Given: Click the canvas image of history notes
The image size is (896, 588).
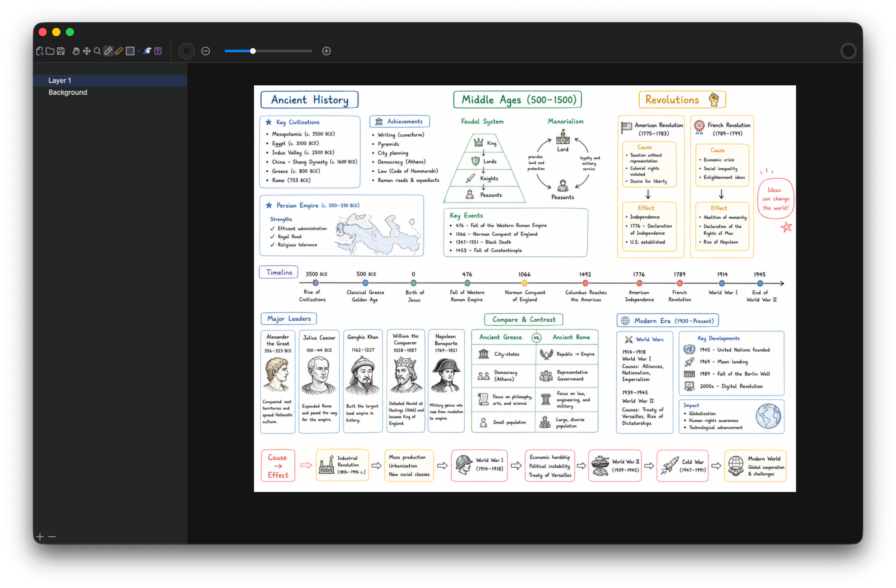Looking at the screenshot, I should point(525,289).
